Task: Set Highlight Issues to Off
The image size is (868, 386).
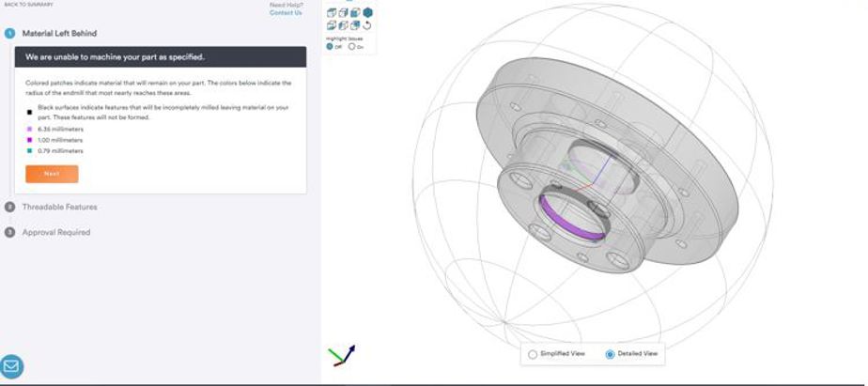Action: click(x=330, y=46)
